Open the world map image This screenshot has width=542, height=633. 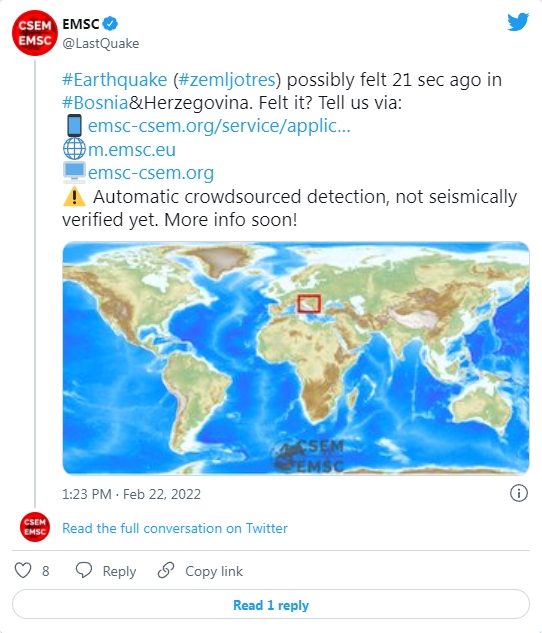[296, 358]
